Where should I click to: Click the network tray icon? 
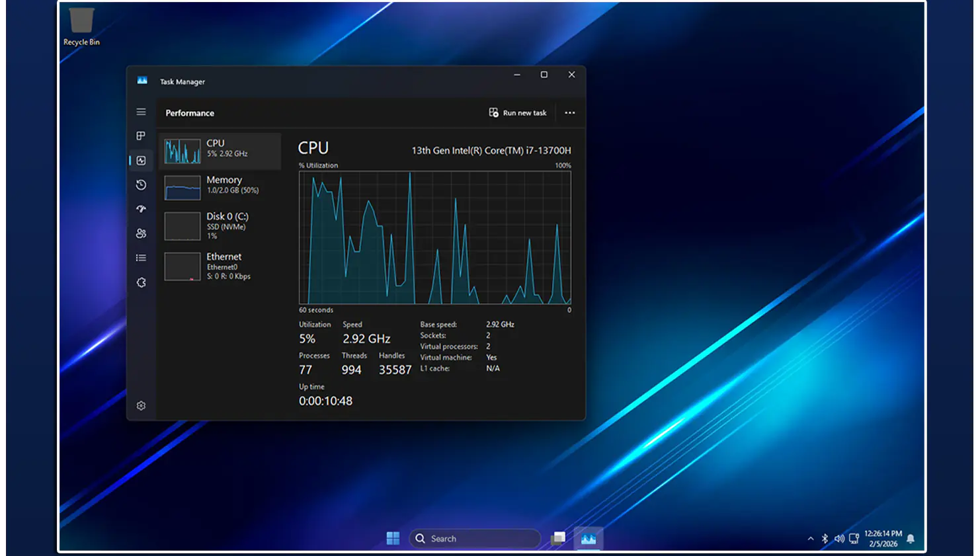point(854,539)
